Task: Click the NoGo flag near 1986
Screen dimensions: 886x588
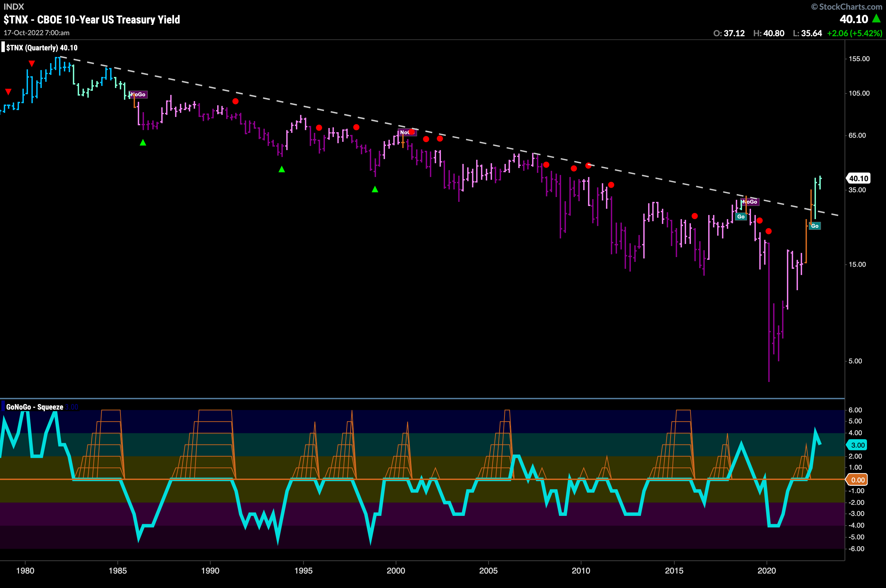Action: point(138,95)
